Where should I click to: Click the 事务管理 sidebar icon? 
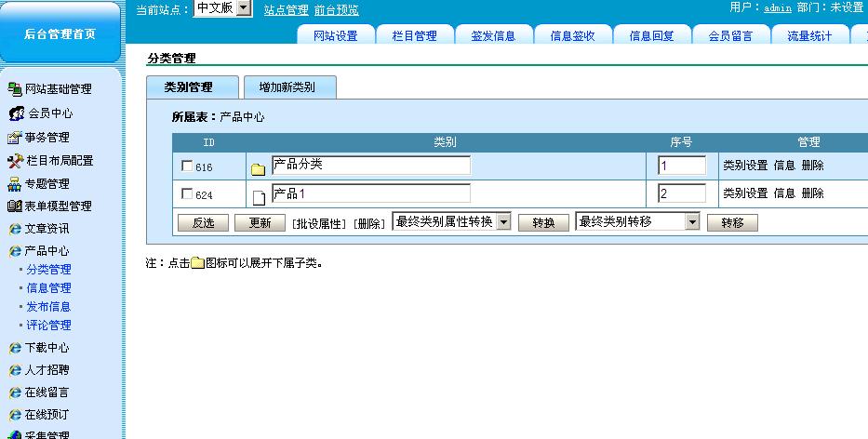(x=14, y=138)
